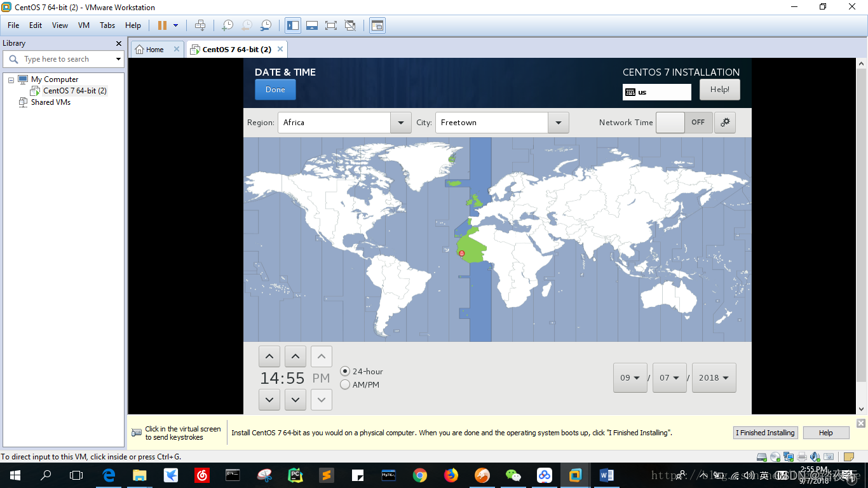
Task: Pause the virtual machine with the suspend icon
Action: 162,25
